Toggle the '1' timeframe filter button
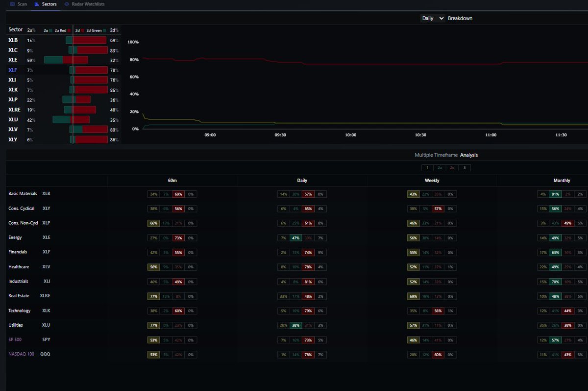This screenshot has height=391, width=588. (x=427, y=167)
